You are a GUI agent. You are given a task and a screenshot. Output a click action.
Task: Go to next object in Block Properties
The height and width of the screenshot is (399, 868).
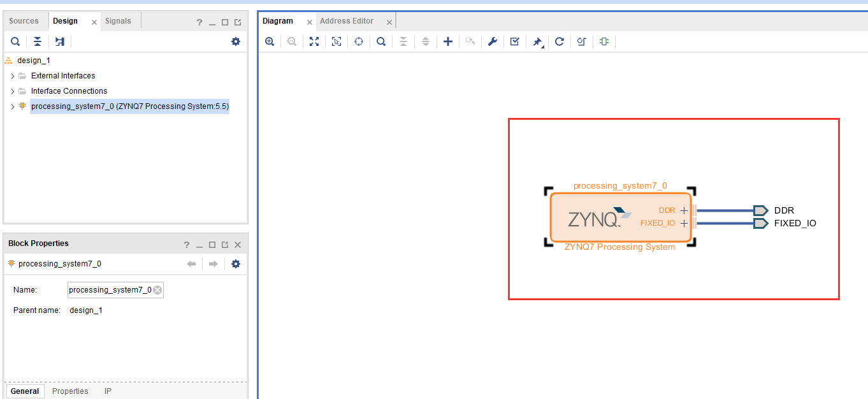[x=213, y=264]
